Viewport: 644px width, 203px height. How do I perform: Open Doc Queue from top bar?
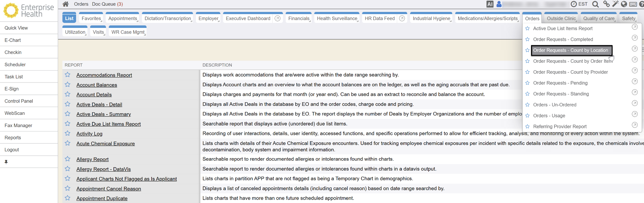[x=107, y=4]
